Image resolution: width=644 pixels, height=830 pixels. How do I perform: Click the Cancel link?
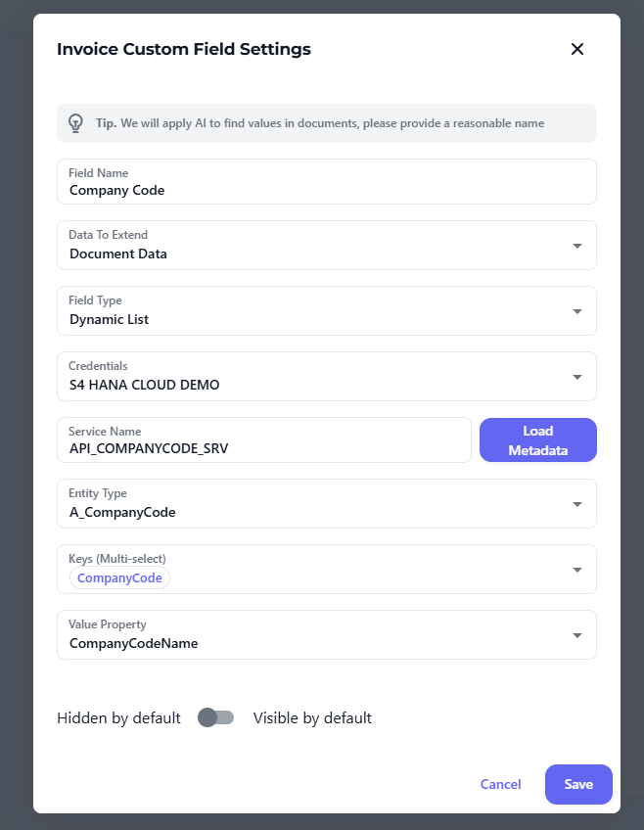point(500,784)
